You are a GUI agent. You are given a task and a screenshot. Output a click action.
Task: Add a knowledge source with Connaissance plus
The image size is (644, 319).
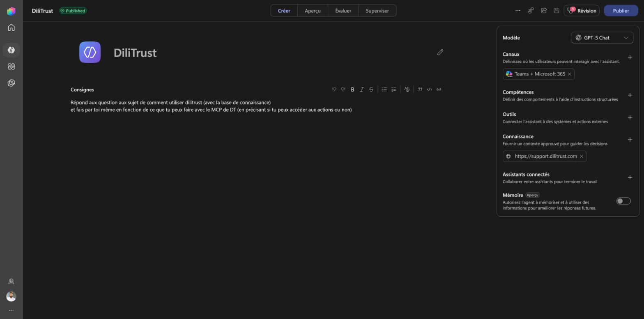pyautogui.click(x=630, y=140)
